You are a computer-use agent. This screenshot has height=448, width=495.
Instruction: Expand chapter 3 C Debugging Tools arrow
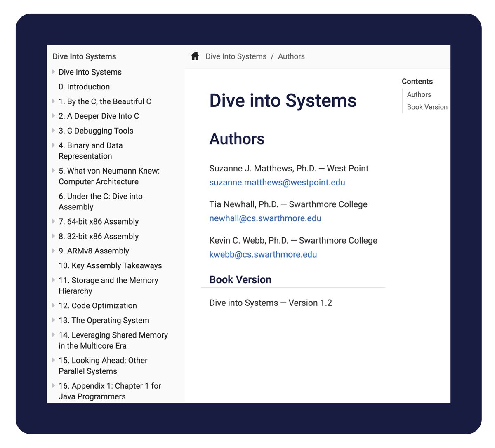point(54,130)
